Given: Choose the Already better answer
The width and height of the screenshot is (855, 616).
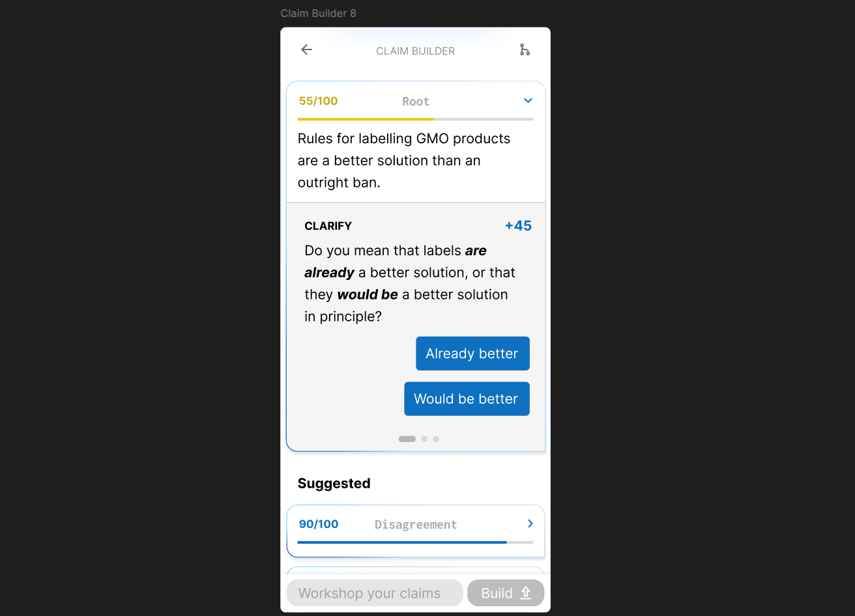Looking at the screenshot, I should point(472,354).
